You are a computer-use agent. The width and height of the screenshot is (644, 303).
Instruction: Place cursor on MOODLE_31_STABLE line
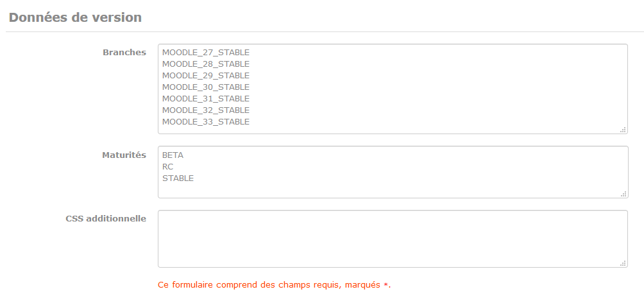206,99
